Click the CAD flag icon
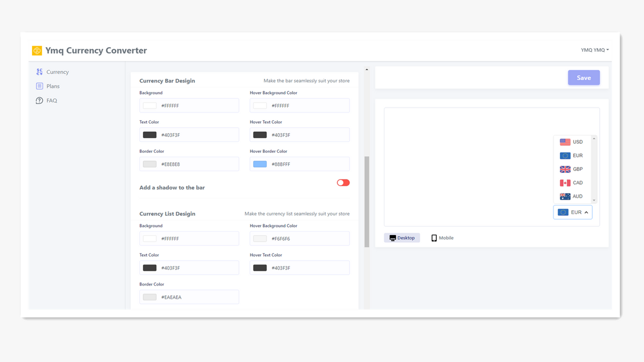This screenshot has height=362, width=644. (x=565, y=183)
